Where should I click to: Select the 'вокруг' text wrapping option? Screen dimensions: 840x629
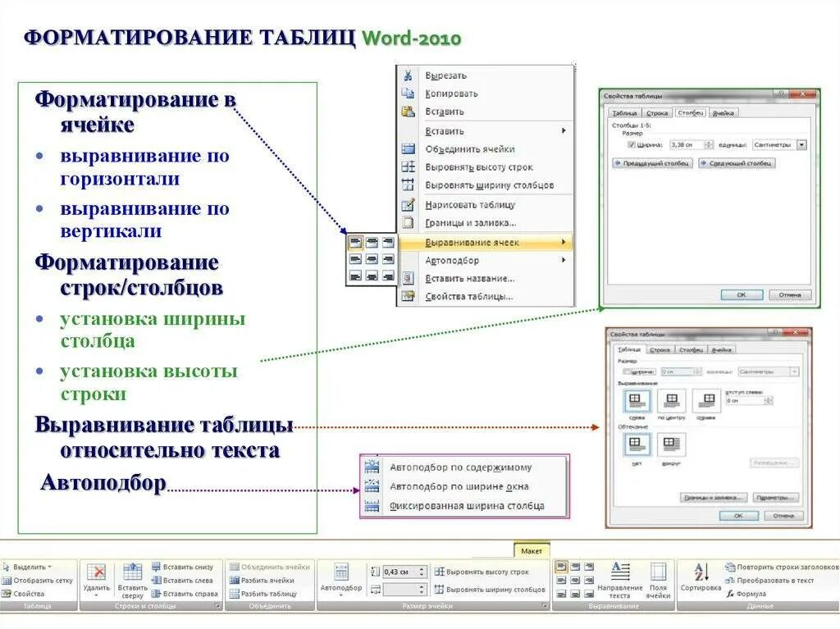(671, 444)
